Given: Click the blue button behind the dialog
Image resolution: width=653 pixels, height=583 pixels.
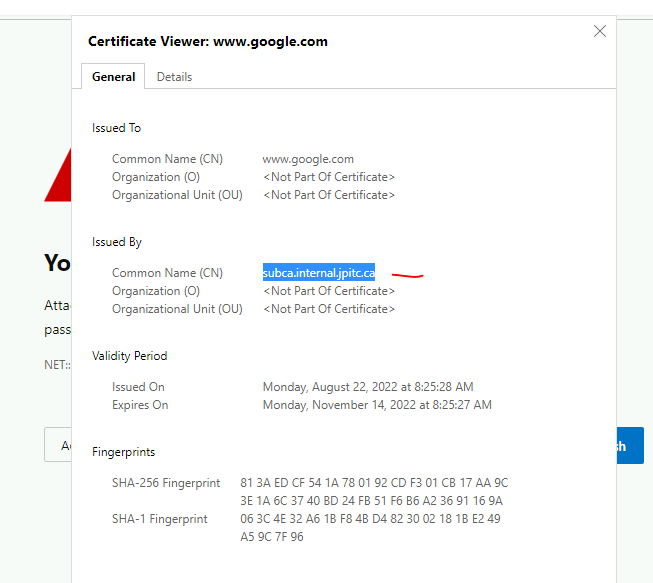Looking at the screenshot, I should pos(629,446).
